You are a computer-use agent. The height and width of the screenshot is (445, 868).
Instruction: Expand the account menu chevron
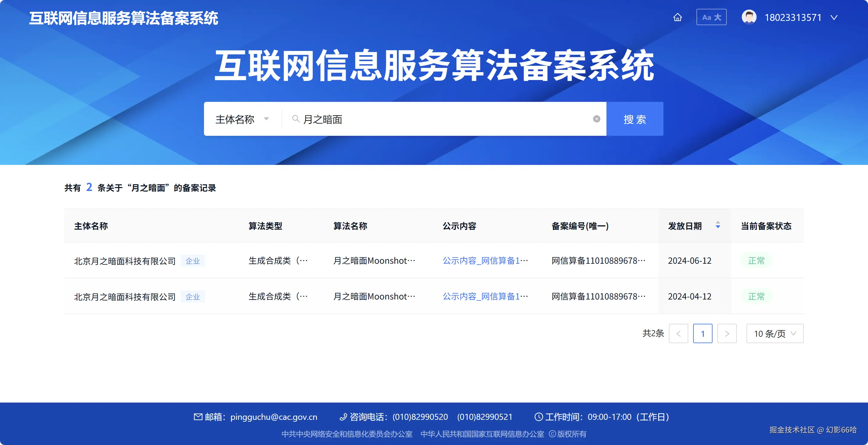tap(834, 18)
